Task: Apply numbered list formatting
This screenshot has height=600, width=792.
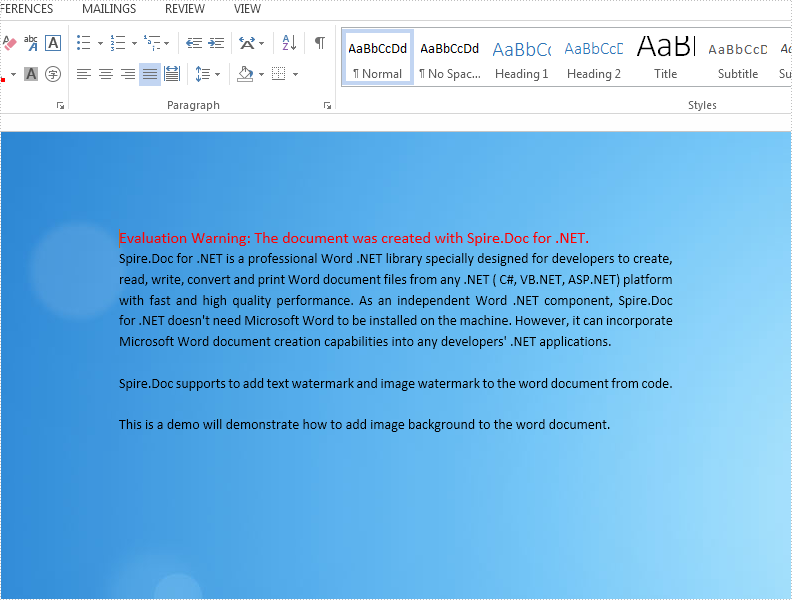Action: 118,43
